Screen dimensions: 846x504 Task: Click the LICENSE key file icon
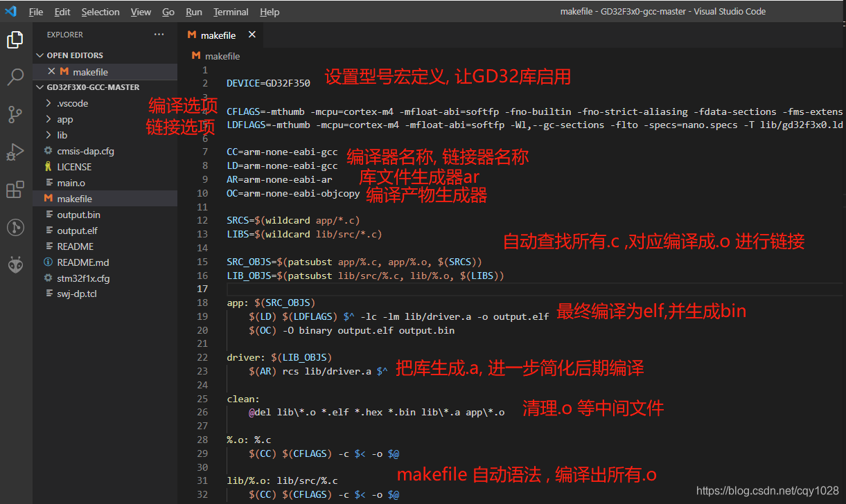(48, 167)
